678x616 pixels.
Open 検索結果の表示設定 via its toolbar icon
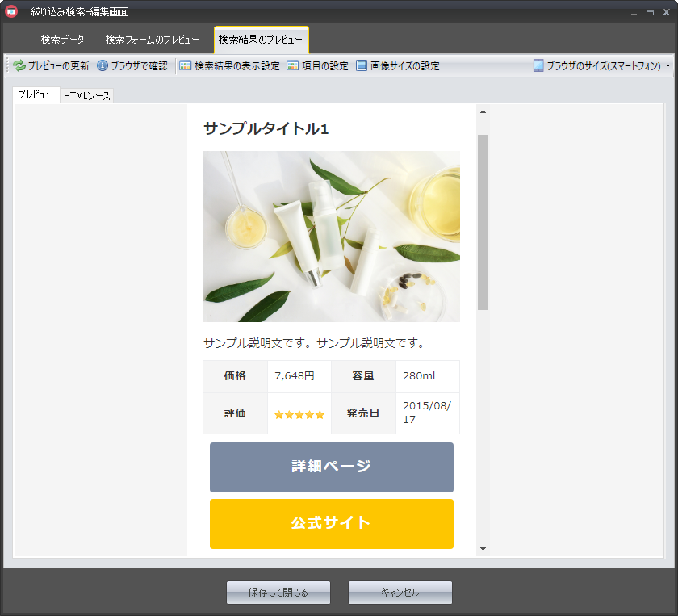coord(185,66)
